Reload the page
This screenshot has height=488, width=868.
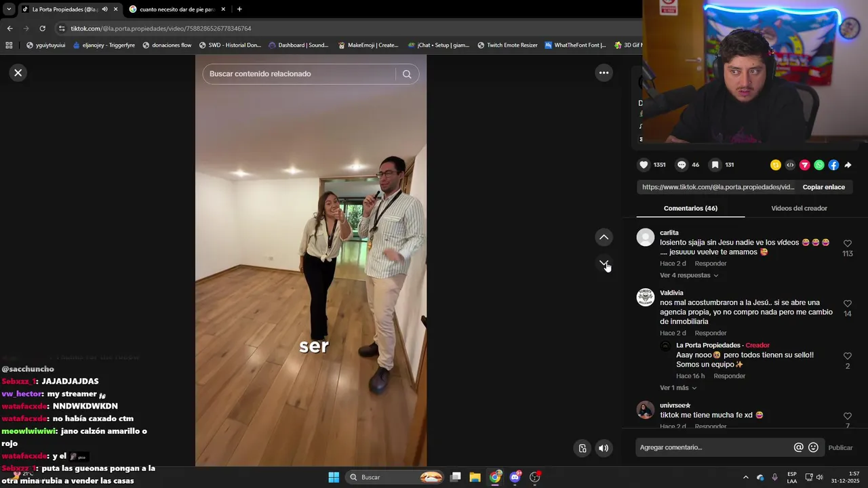click(x=42, y=28)
